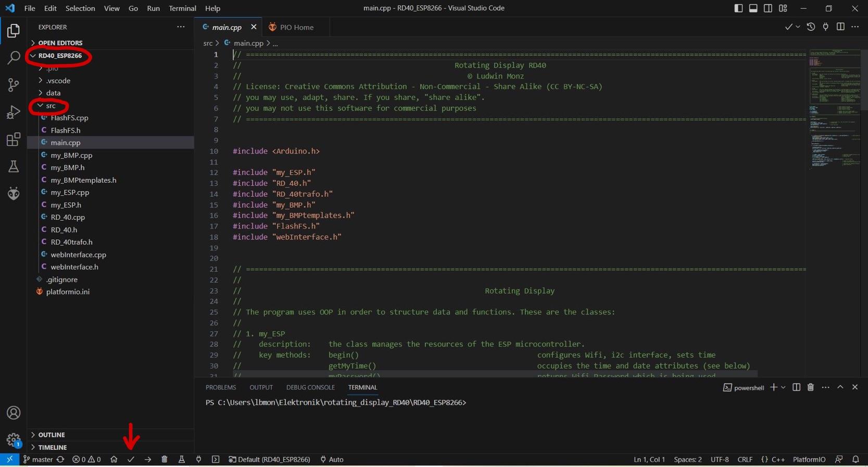Click the master branch in status bar

click(38, 459)
